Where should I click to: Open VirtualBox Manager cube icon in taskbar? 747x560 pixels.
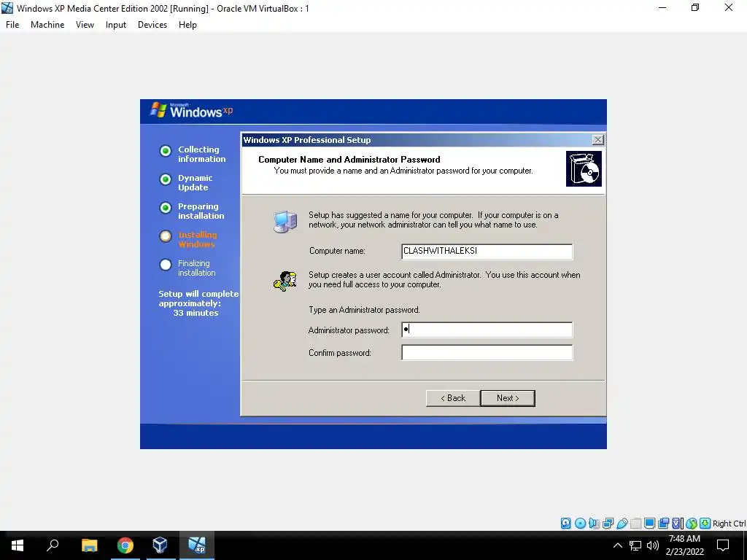tap(160, 545)
